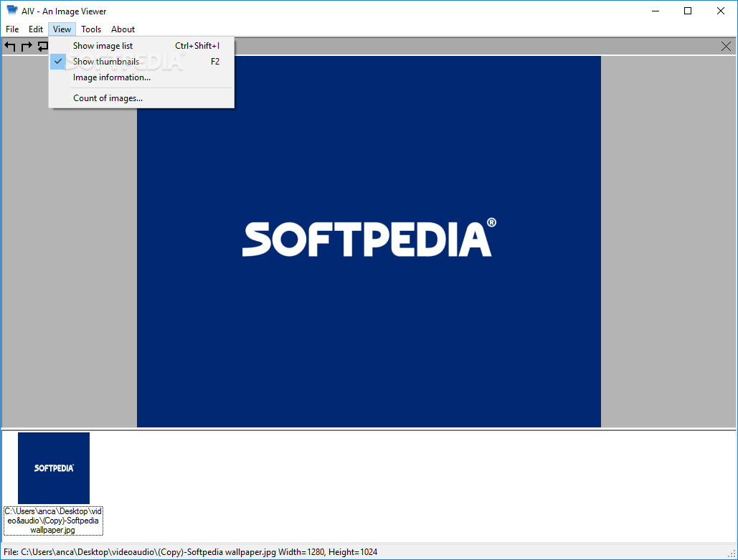The image size is (738, 560).
Task: Maximize the AIV window
Action: [x=688, y=11]
